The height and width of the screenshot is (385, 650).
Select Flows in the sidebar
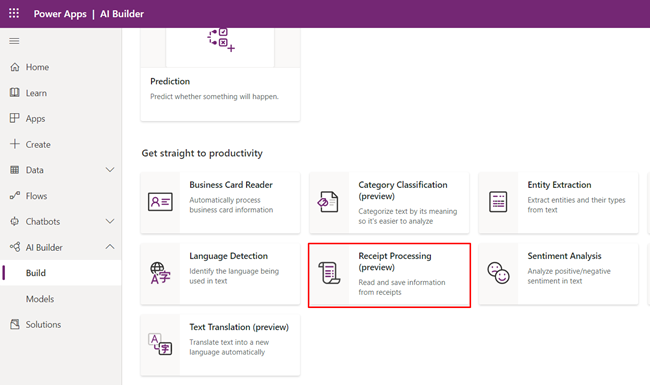point(36,196)
